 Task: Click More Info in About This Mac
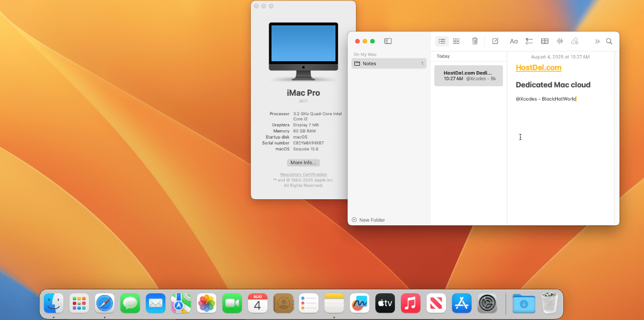point(303,163)
